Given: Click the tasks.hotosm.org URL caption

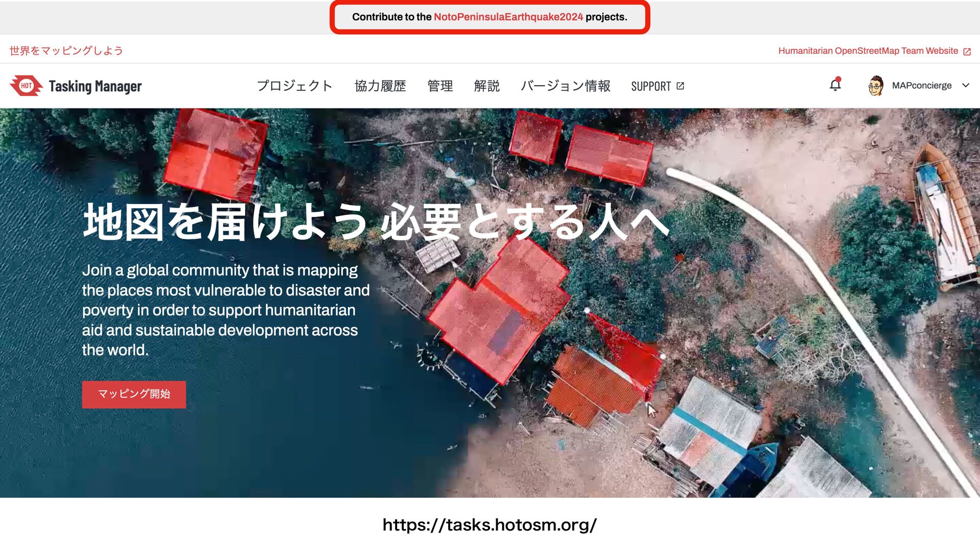Looking at the screenshot, I should tap(489, 525).
